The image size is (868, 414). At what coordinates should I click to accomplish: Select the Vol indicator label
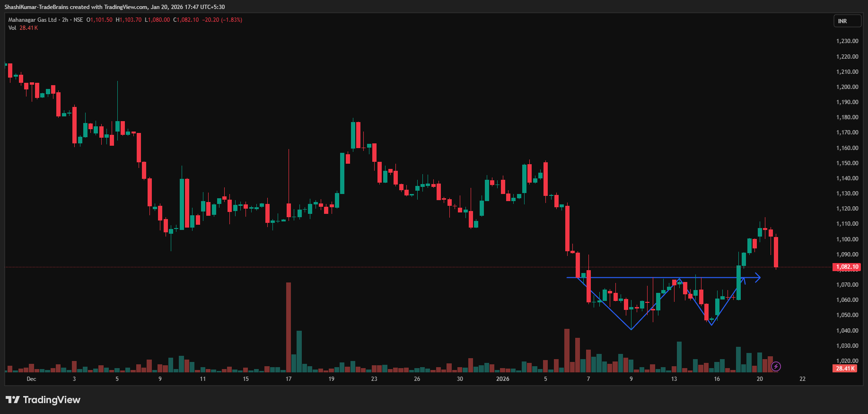pos(12,28)
